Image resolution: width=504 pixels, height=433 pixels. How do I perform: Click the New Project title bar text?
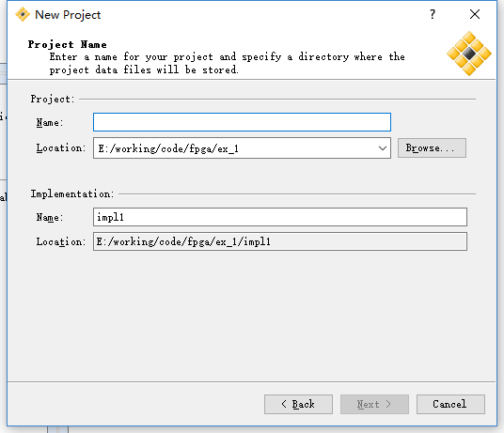(x=68, y=15)
